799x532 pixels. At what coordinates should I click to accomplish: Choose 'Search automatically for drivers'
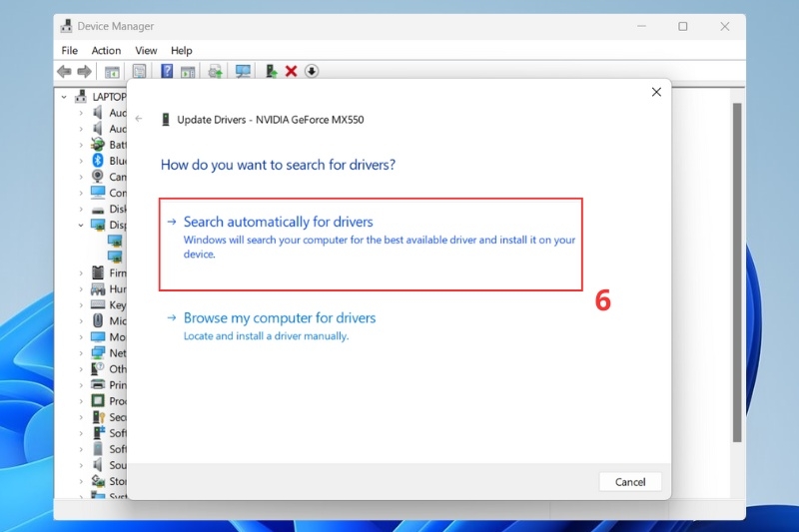pos(371,245)
